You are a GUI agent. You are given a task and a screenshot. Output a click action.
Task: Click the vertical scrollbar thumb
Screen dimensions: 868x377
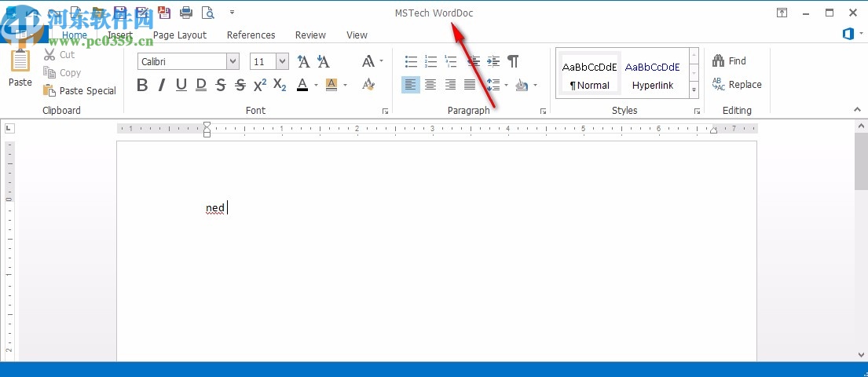click(862, 160)
